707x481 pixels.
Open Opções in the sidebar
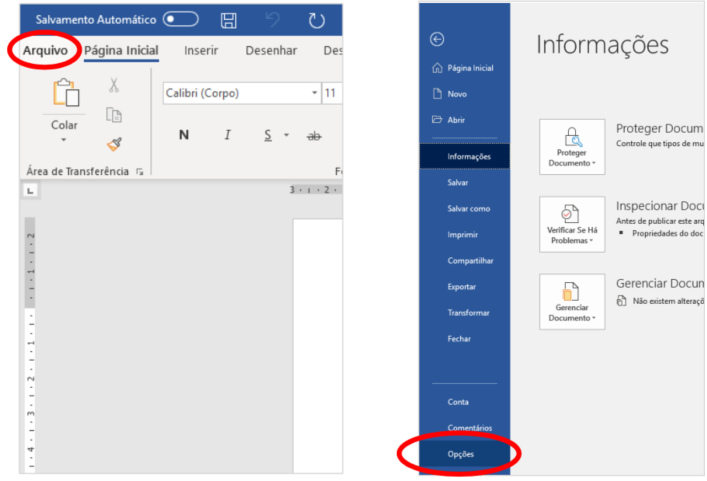[x=464, y=454]
